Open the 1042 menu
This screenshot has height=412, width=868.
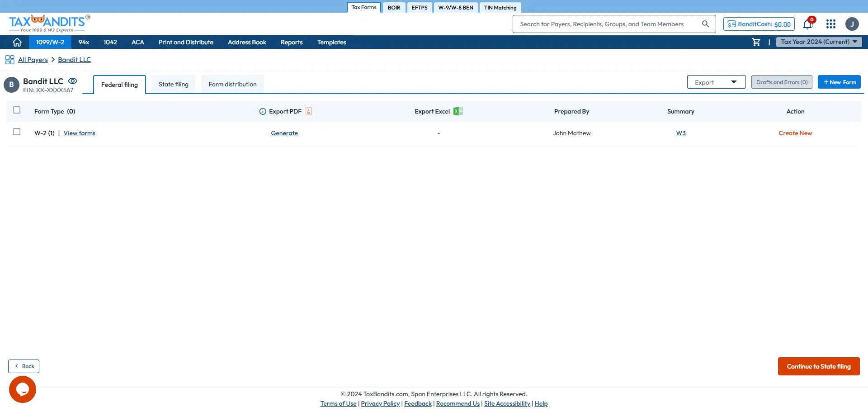[x=110, y=42]
